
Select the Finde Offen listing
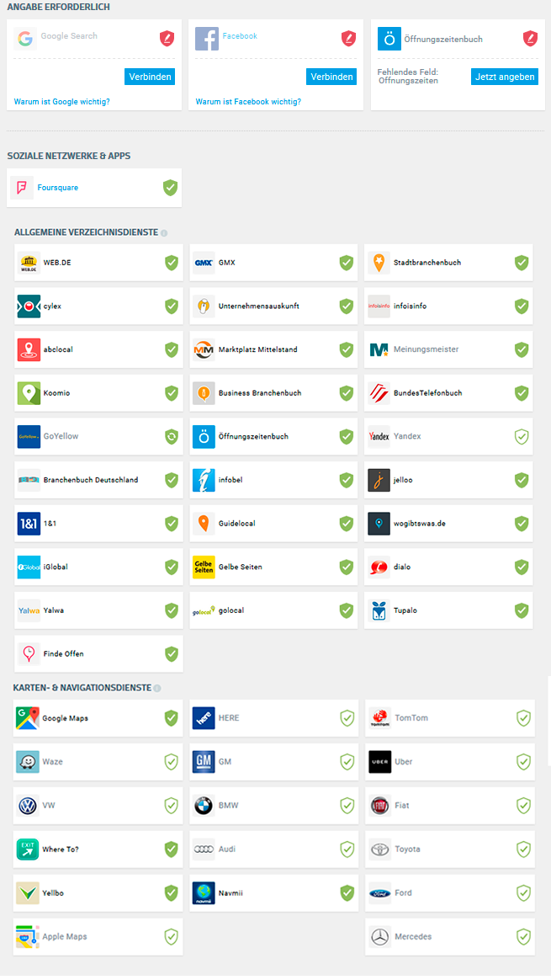tap(98, 653)
